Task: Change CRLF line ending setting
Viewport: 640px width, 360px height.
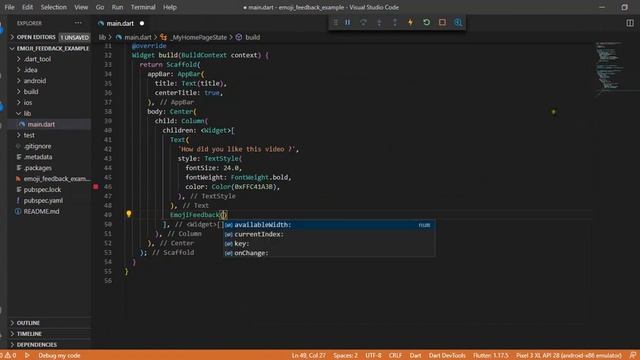Action: (x=395, y=356)
